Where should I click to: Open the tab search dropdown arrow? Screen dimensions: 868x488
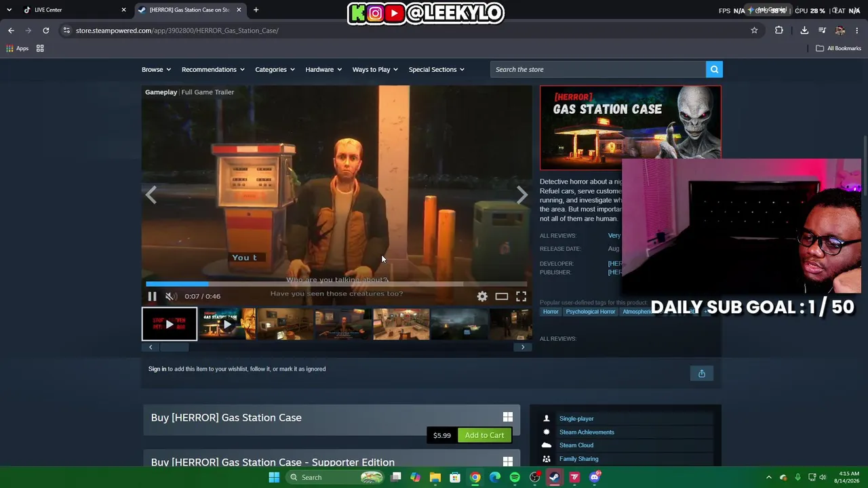pos(9,10)
